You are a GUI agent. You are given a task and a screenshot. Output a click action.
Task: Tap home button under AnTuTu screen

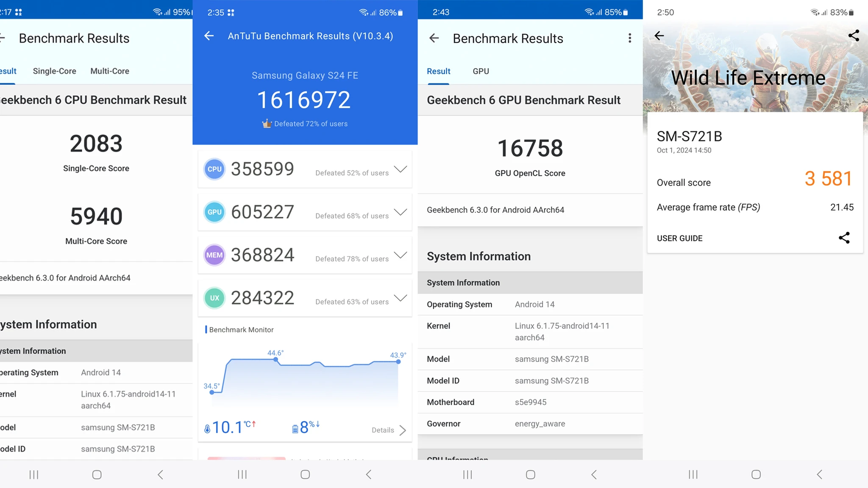(x=305, y=474)
